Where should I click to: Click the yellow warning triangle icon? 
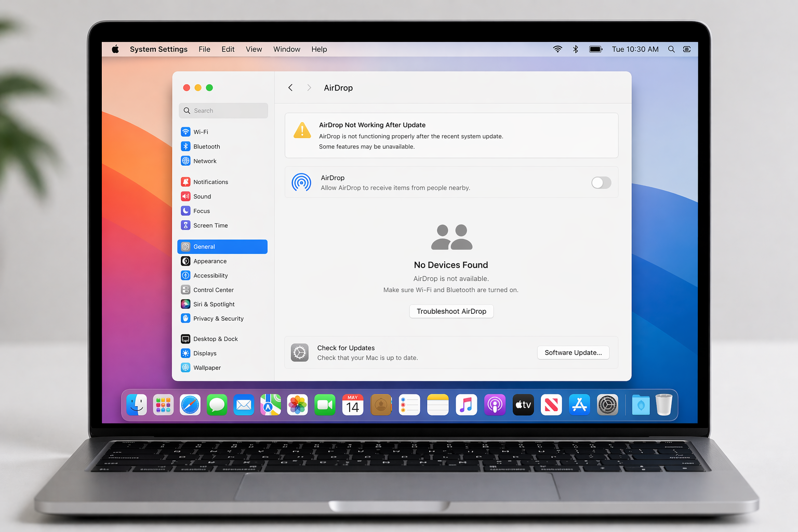pyautogui.click(x=302, y=130)
